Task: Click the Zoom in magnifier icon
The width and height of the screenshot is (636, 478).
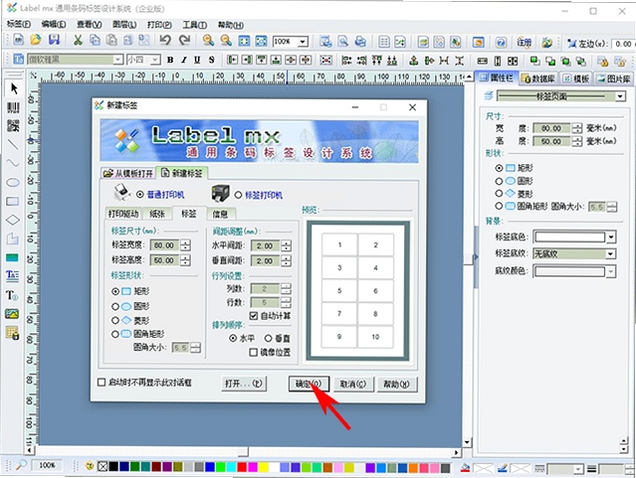Action: pyautogui.click(x=208, y=41)
